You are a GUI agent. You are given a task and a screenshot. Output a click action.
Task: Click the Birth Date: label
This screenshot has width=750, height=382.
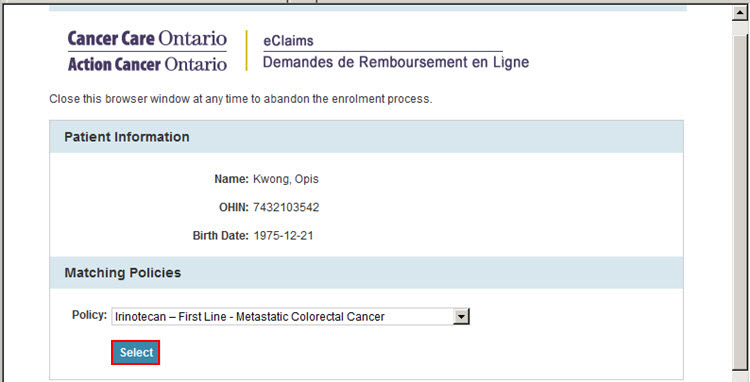click(221, 236)
